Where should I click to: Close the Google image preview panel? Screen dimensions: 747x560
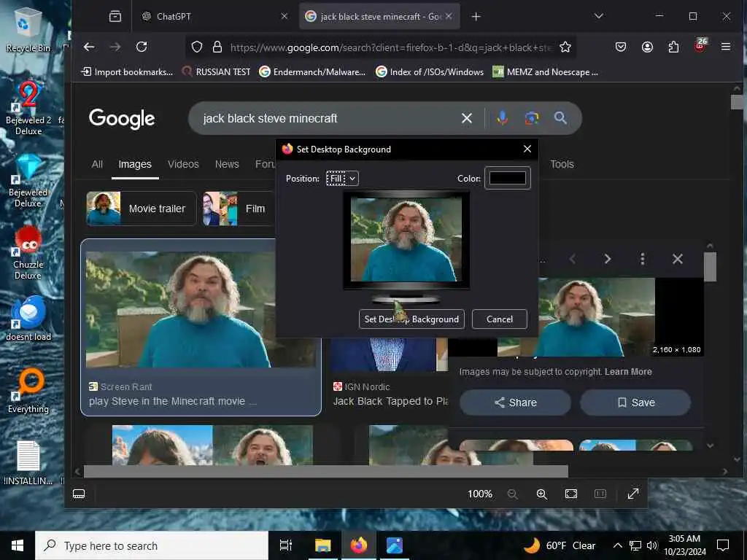pos(678,259)
